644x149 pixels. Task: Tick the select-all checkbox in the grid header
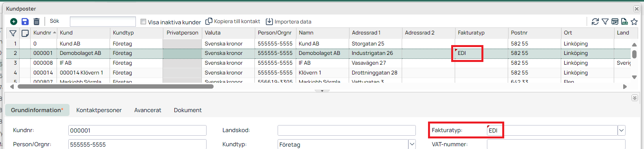pyautogui.click(x=25, y=33)
